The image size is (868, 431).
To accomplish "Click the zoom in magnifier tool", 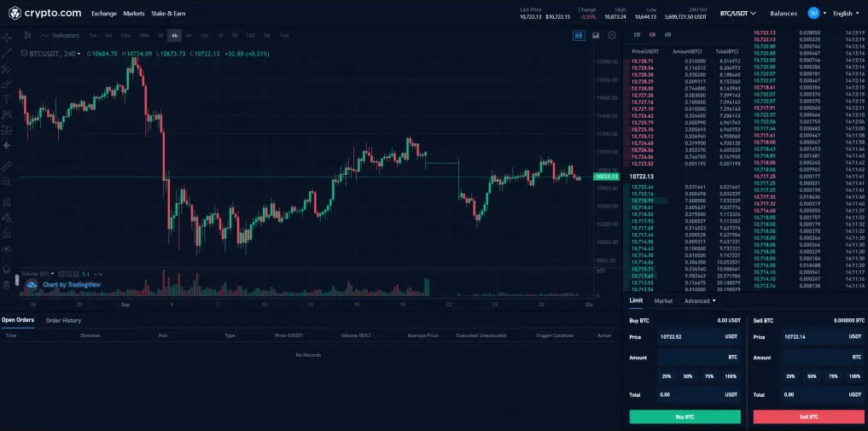I will (7, 181).
